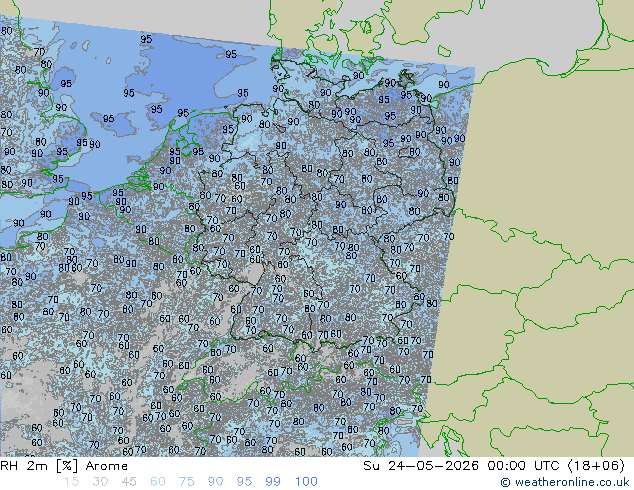Click the 'RH 2m [%] Arome' title text
Screen dimensions: 634x490
(64, 466)
